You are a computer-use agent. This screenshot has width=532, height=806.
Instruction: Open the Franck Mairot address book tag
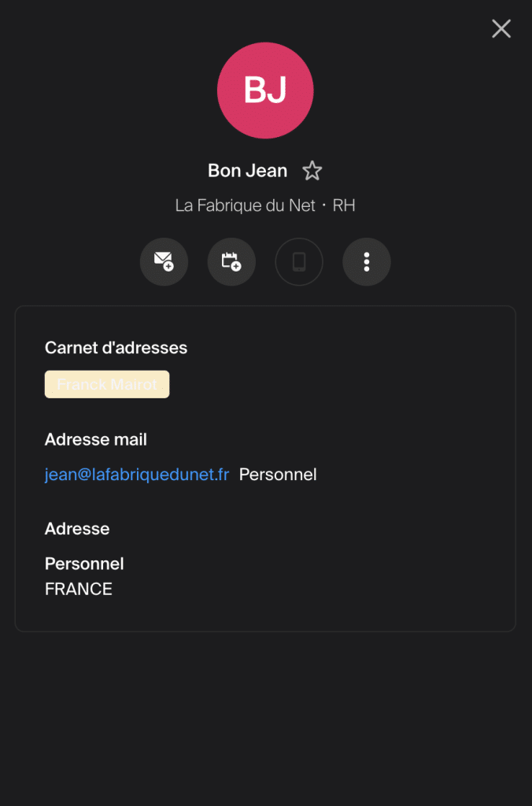coord(107,385)
